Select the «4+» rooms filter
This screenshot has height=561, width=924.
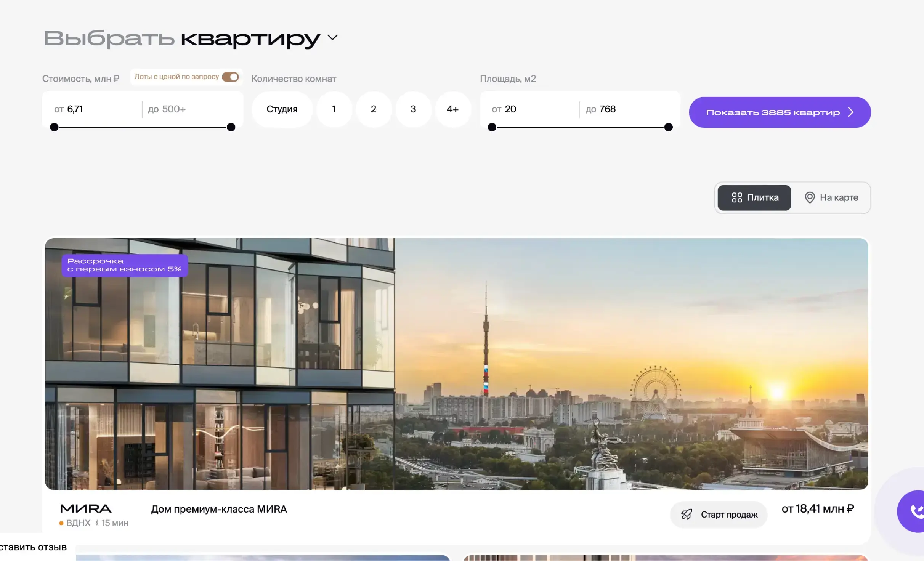[453, 109]
